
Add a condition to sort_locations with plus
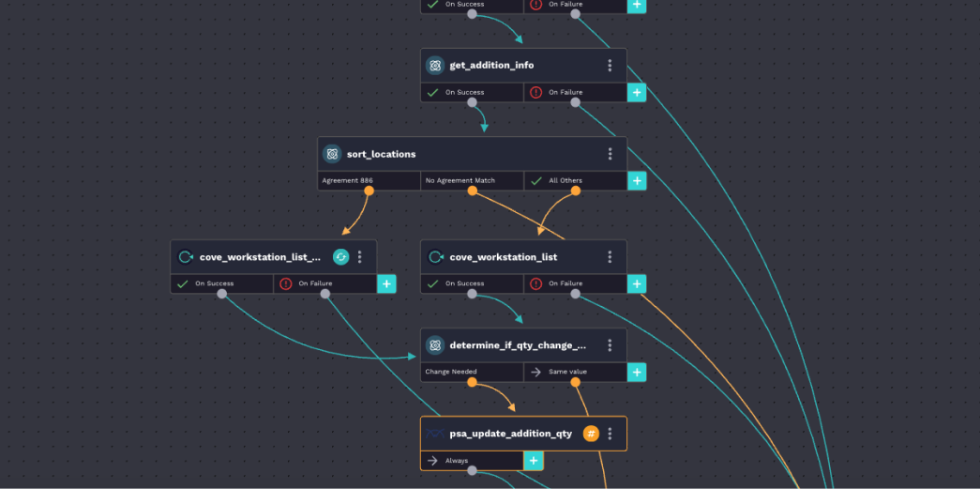click(x=636, y=181)
